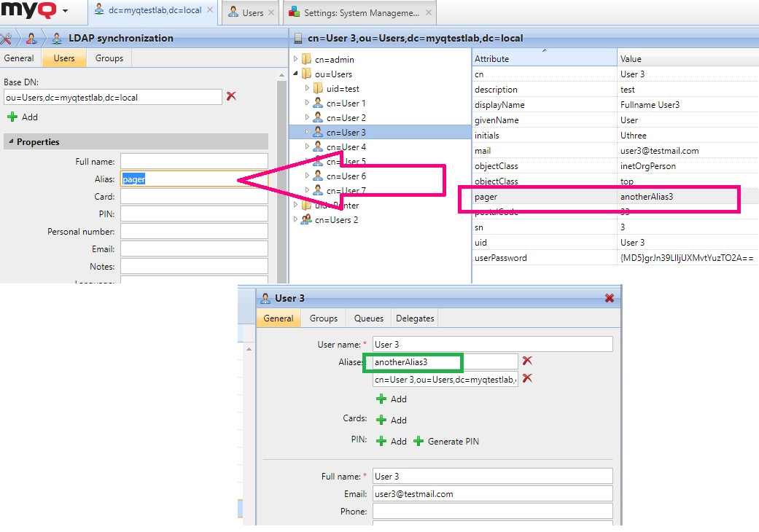
Task: Select the Users breadcrumb icon
Action: point(30,38)
